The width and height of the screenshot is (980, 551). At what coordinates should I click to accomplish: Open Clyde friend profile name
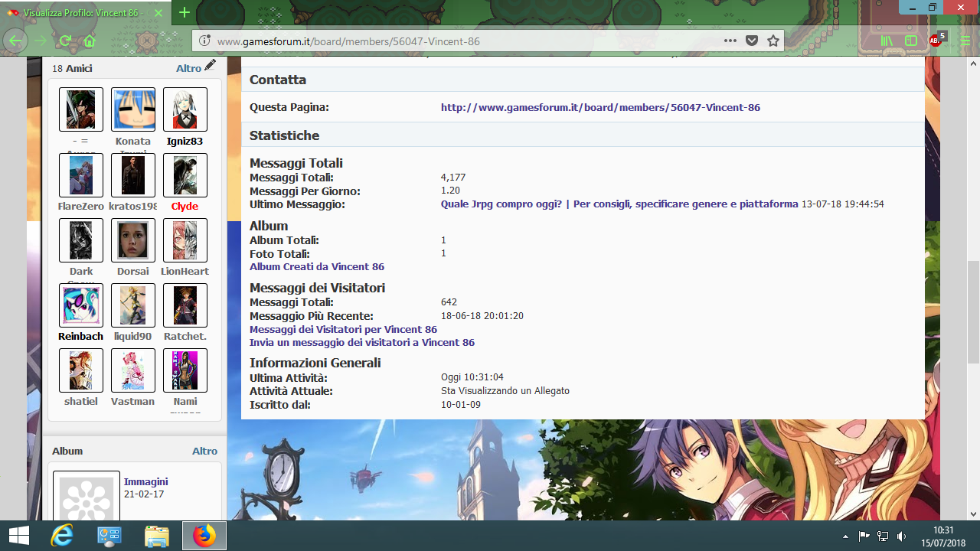(x=185, y=207)
